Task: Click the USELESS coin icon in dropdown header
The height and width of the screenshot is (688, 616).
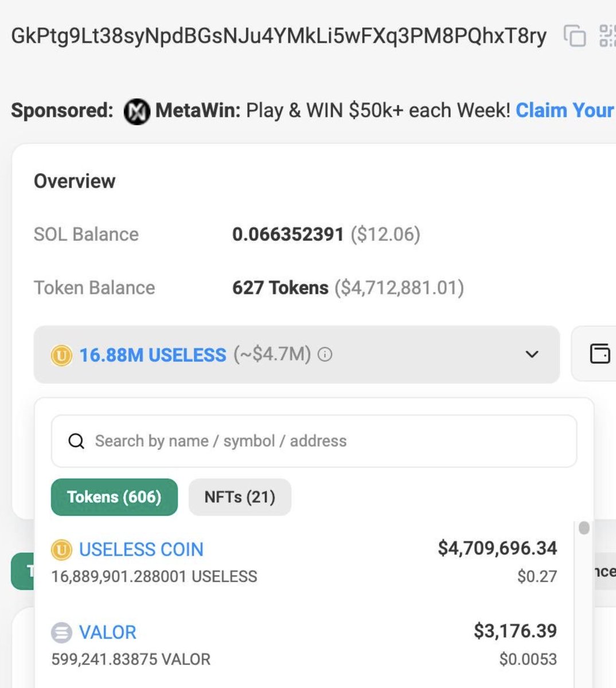Action: 61,355
